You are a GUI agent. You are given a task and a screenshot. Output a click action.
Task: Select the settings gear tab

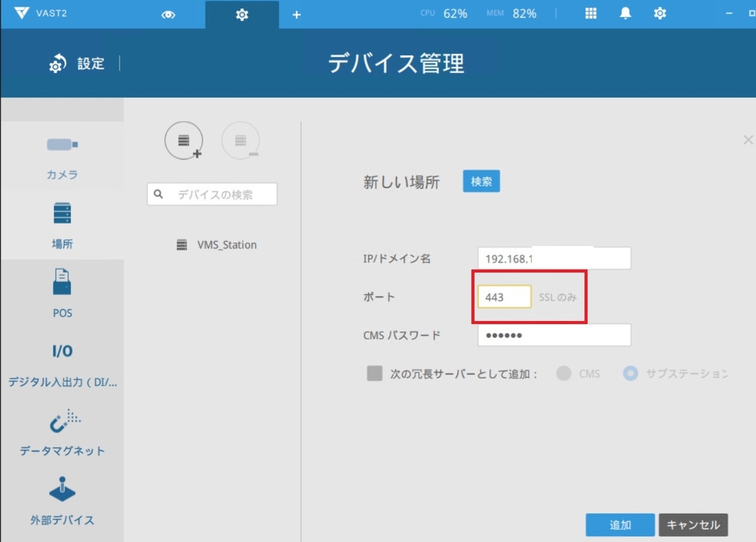(x=242, y=14)
